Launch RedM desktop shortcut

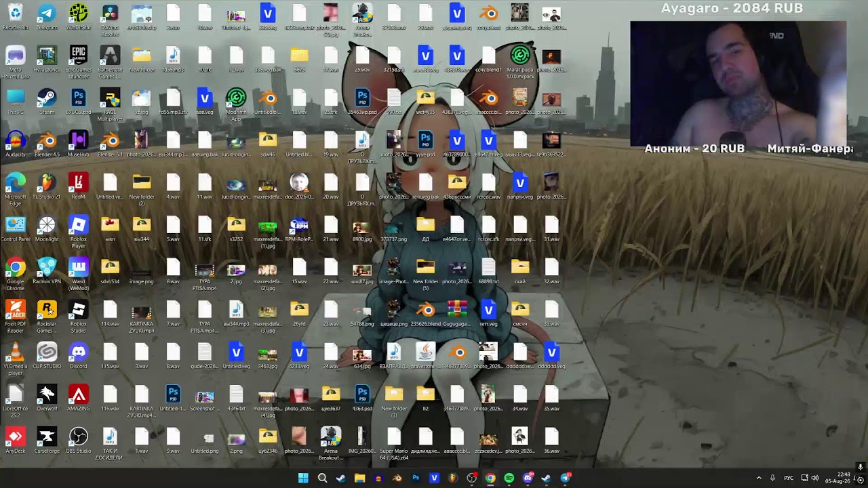[x=78, y=186]
